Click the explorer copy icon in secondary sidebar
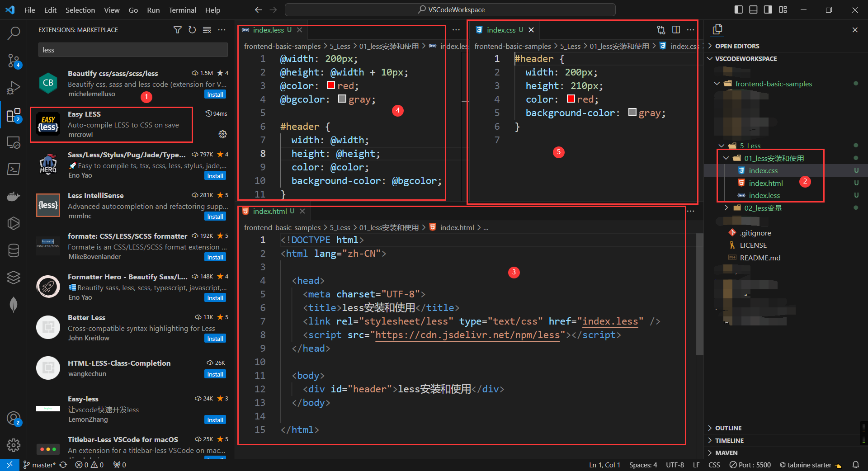Screen dimensions: 868x471 (x=717, y=30)
